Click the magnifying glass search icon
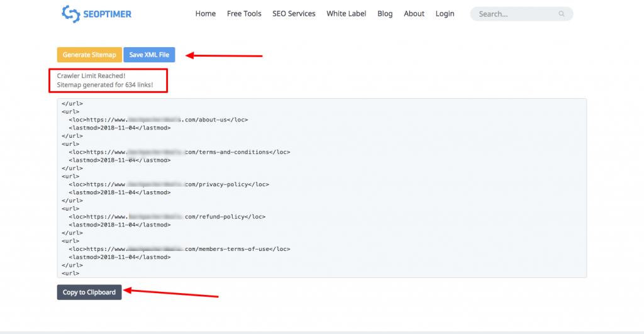Viewport: 644px width, 334px height. tap(561, 14)
